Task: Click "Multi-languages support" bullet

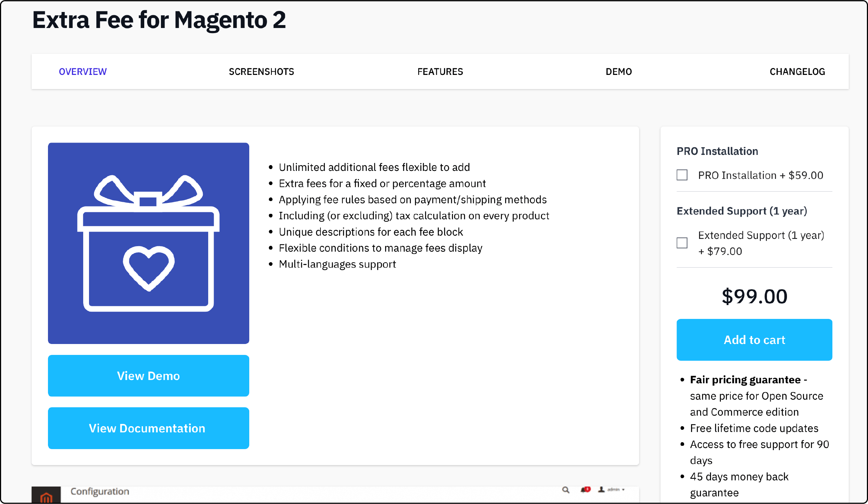Action: pos(337,264)
